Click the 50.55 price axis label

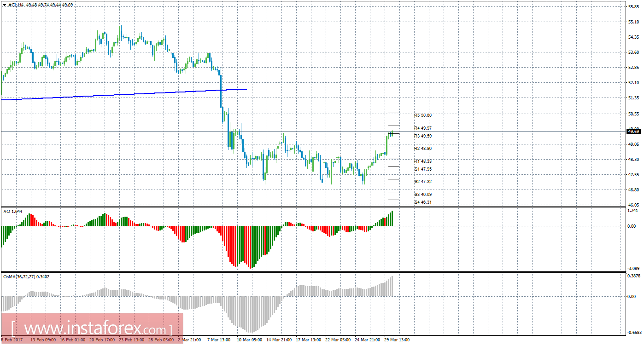click(x=633, y=114)
